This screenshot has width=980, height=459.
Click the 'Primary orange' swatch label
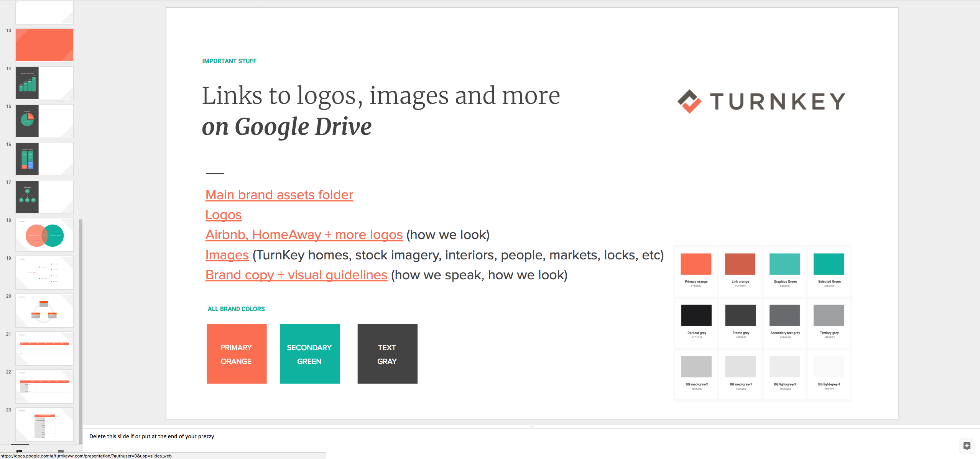click(696, 282)
